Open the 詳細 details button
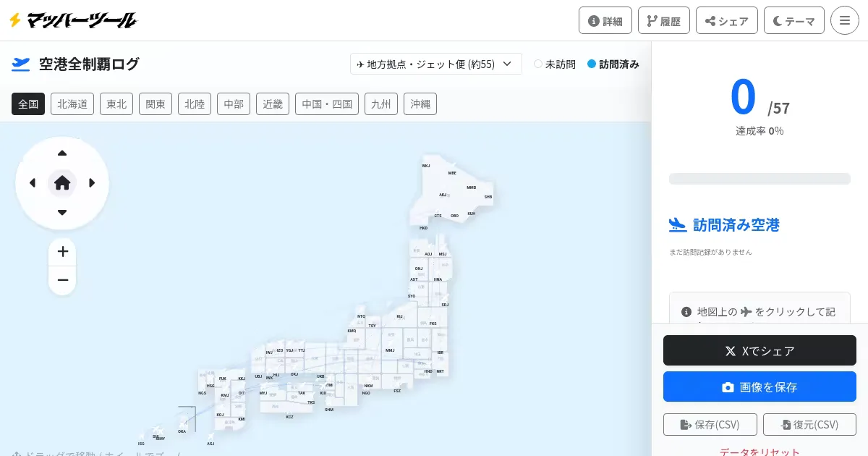Screen dimensions: 868x456 coord(605,20)
